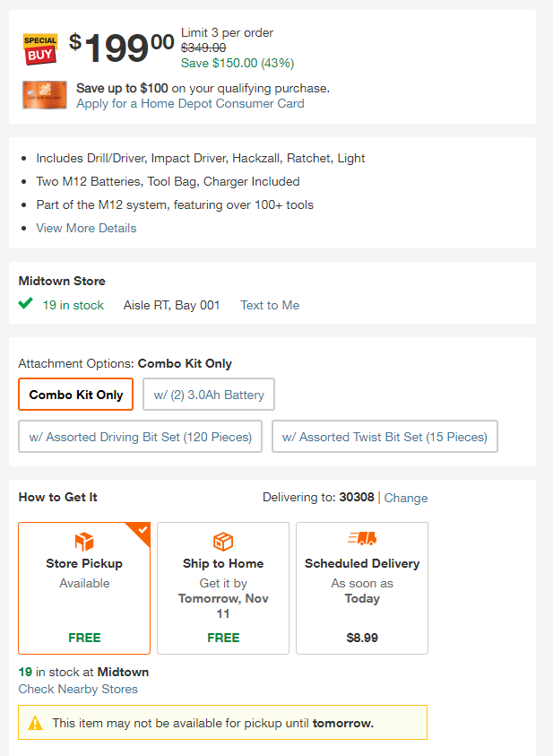The image size is (553, 756).
Task: Click the green in-stock checkmark icon
Action: [x=25, y=303]
